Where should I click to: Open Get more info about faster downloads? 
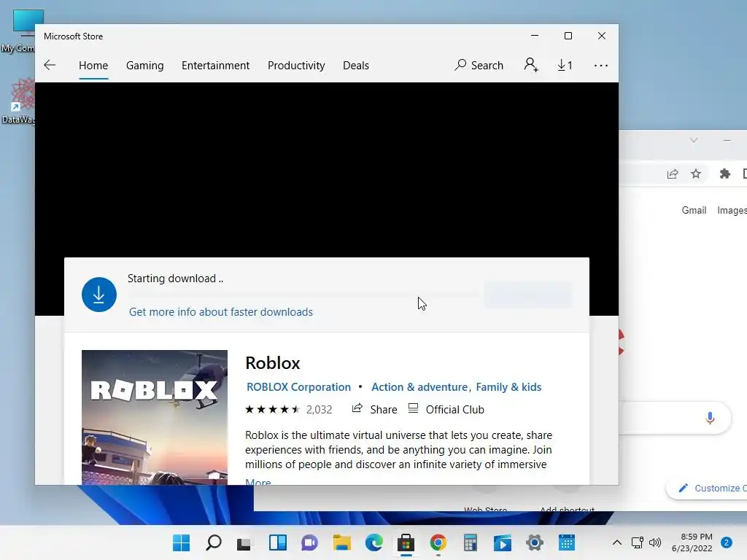(x=221, y=312)
